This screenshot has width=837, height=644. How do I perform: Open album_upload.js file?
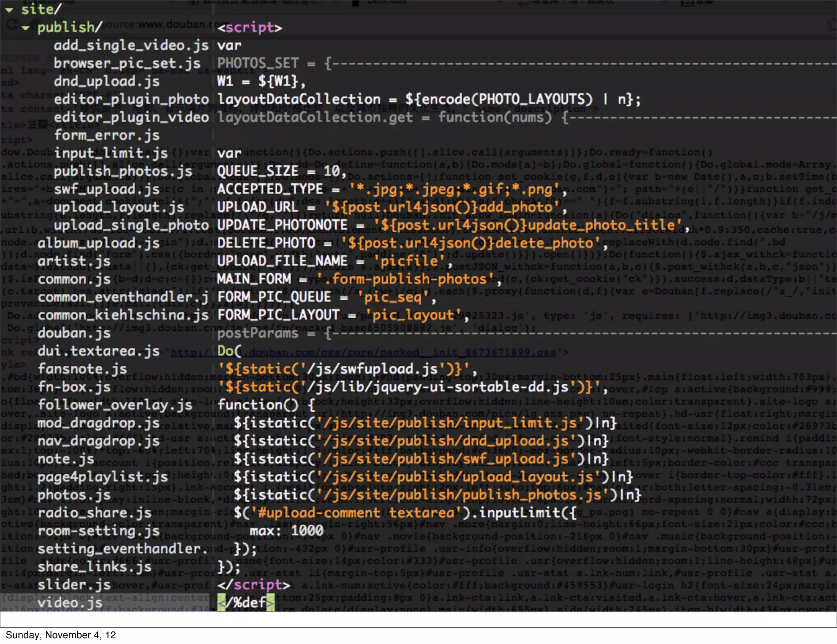98,243
